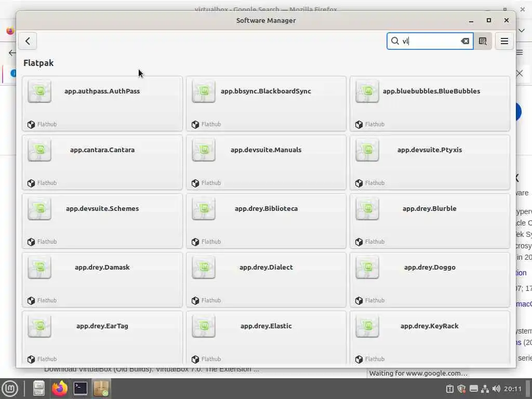
Task: Open app.cantara.Cantara package icon
Action: [x=39, y=150]
